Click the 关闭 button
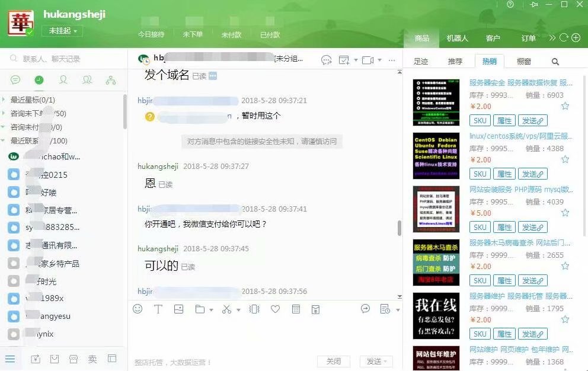The image size is (588, 371). tap(333, 362)
